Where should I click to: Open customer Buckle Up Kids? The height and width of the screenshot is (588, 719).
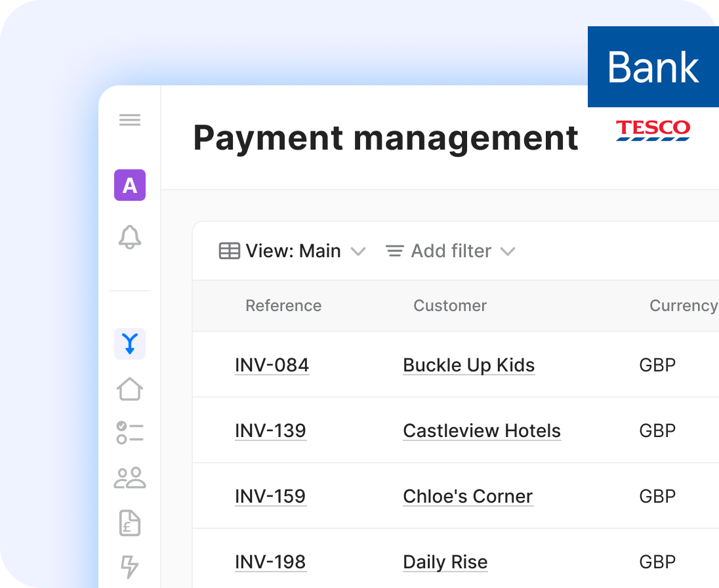point(469,365)
